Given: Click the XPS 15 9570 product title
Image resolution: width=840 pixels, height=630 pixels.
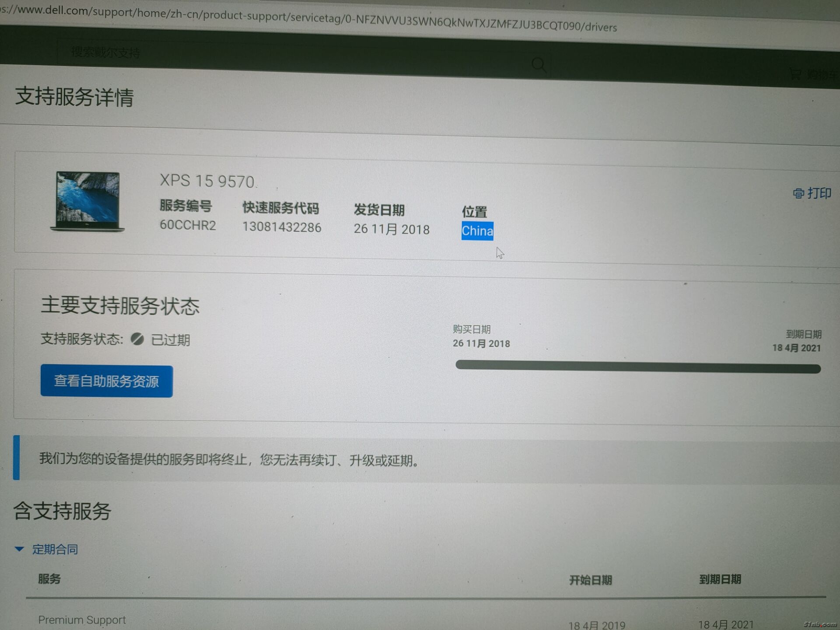Looking at the screenshot, I should click(207, 181).
